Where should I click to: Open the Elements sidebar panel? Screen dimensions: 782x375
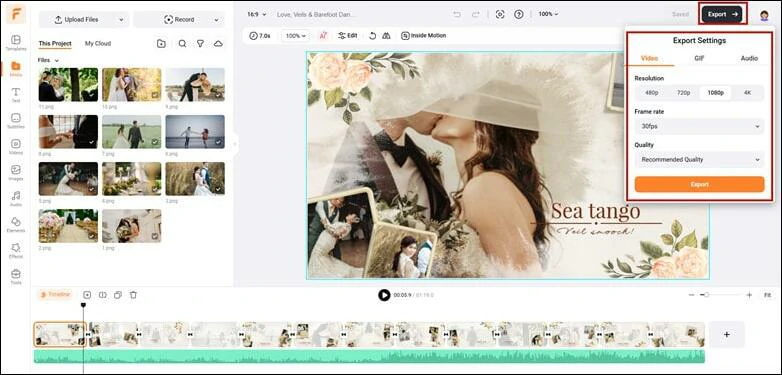pos(16,224)
